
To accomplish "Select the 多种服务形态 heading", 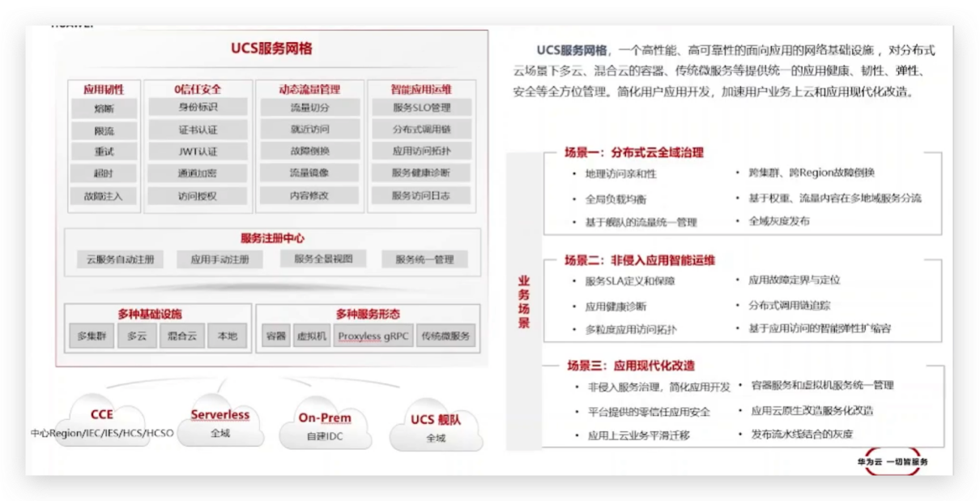I will (x=368, y=314).
